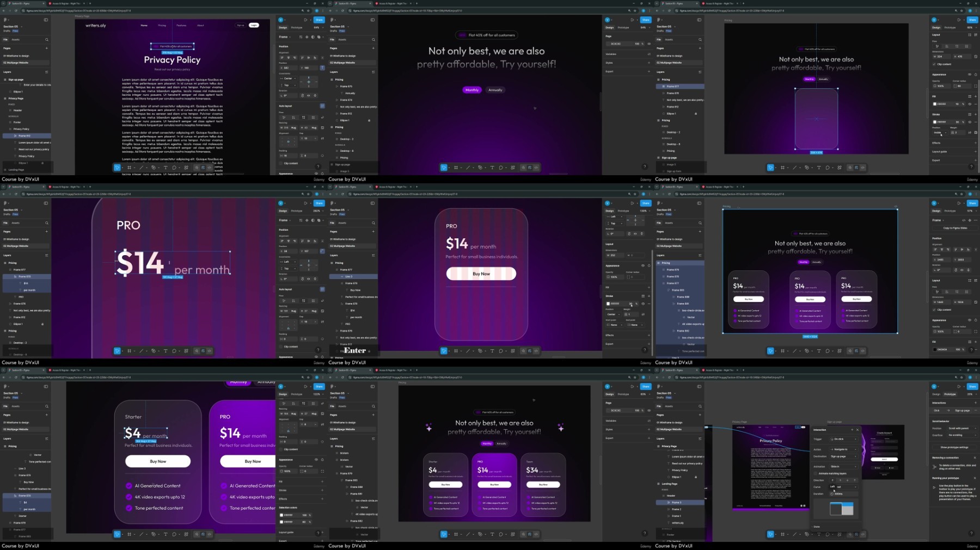Enable the "Animate matching layers" checkbox
This screenshot has width=980, height=550.
tap(816, 473)
